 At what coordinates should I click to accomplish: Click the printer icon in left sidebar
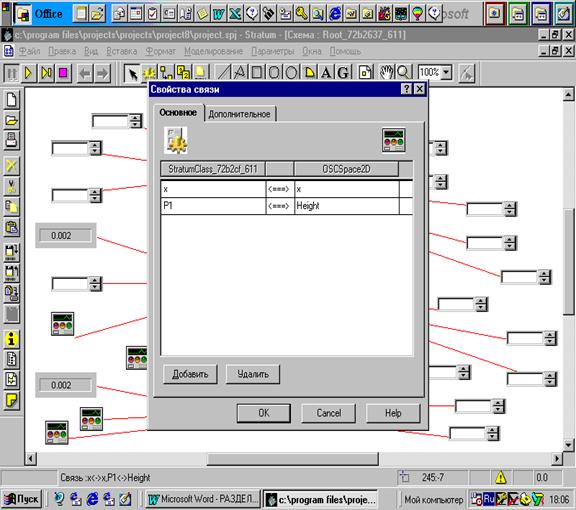(11, 141)
